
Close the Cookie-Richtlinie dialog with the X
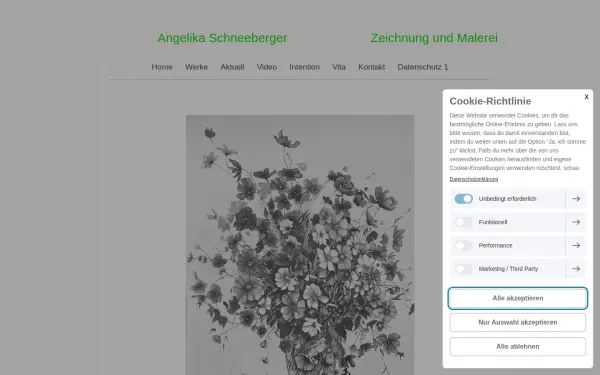pos(586,97)
